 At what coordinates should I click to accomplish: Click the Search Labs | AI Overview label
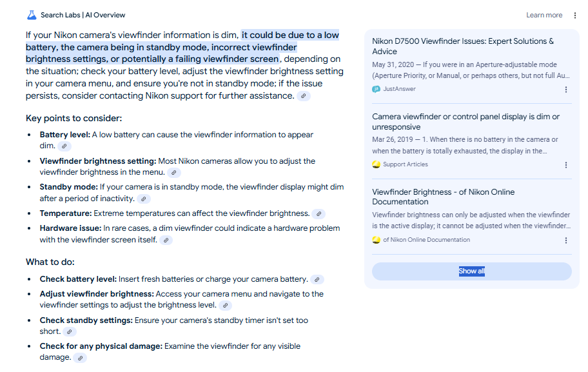tap(83, 15)
